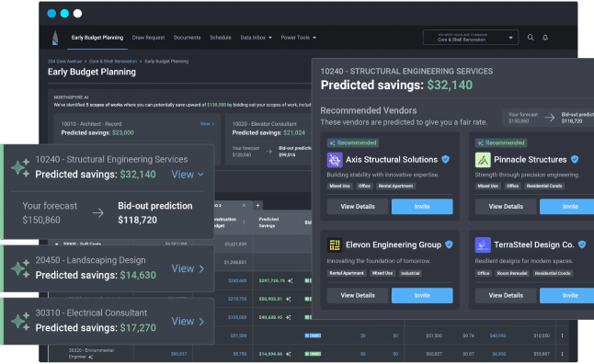Click Elevon Engineering Group logo icon
Screen dimensions: 594x364
[x=335, y=245]
